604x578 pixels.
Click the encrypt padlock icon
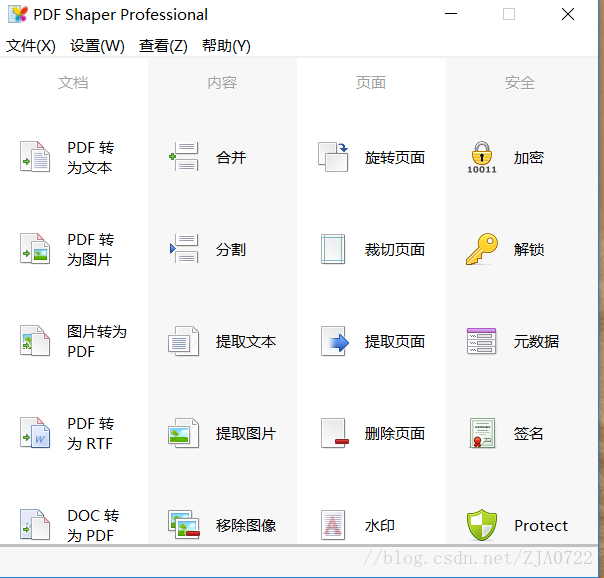point(482,157)
